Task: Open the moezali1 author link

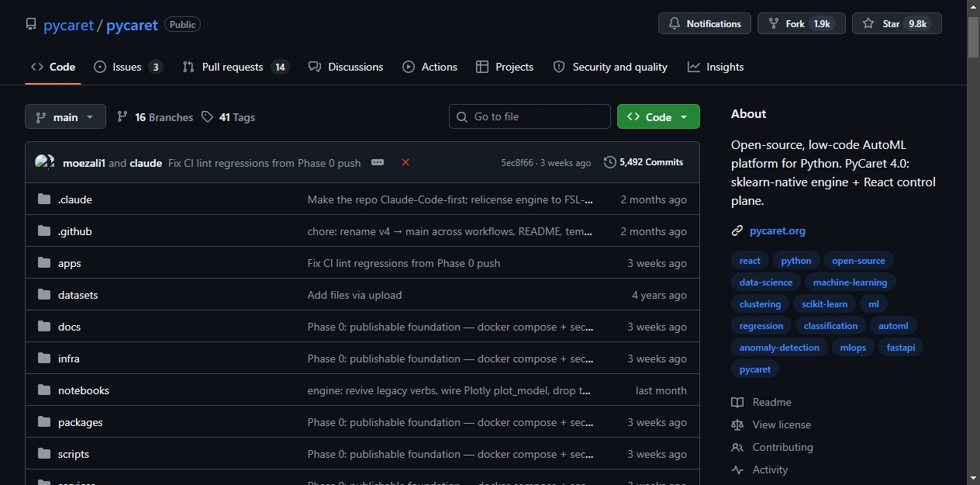Action: [84, 163]
